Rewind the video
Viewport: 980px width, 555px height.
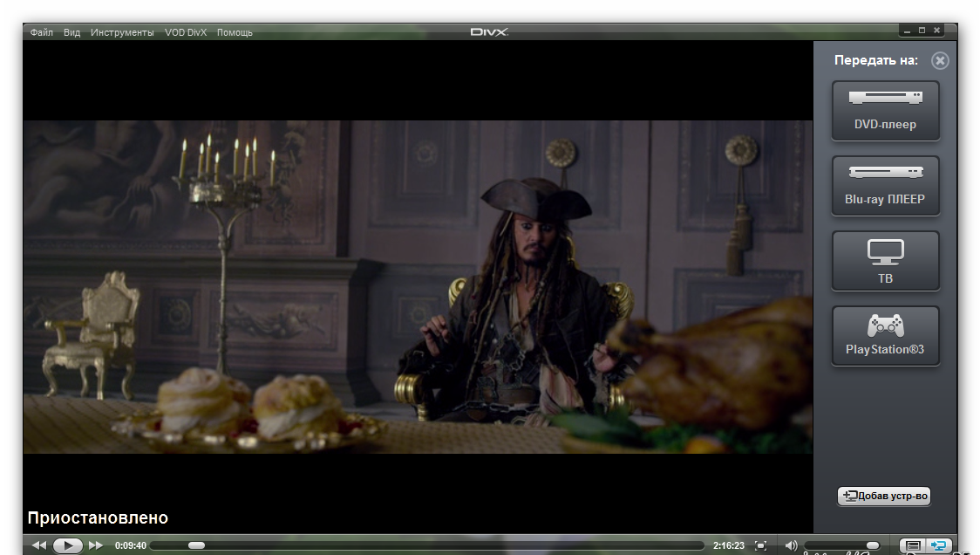coord(38,545)
